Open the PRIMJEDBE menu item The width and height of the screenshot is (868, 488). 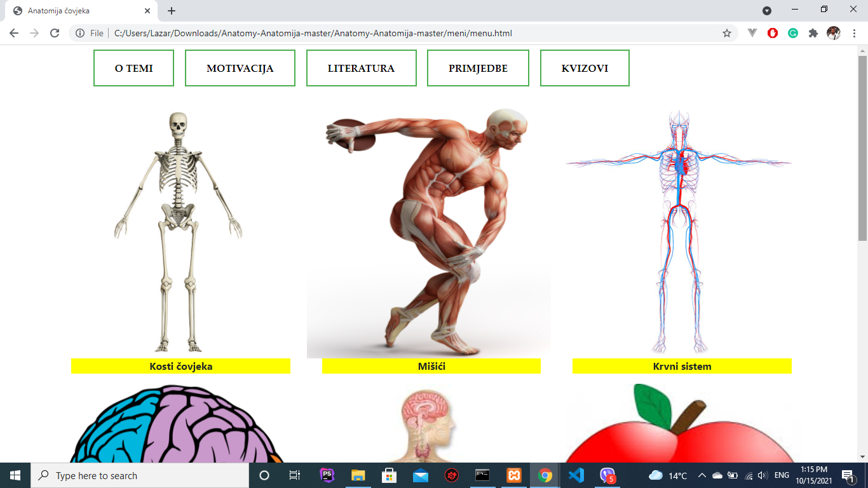coord(478,68)
